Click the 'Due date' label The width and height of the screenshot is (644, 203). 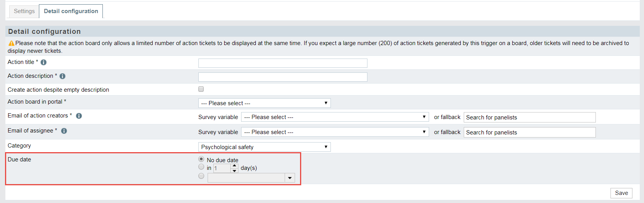click(x=19, y=159)
